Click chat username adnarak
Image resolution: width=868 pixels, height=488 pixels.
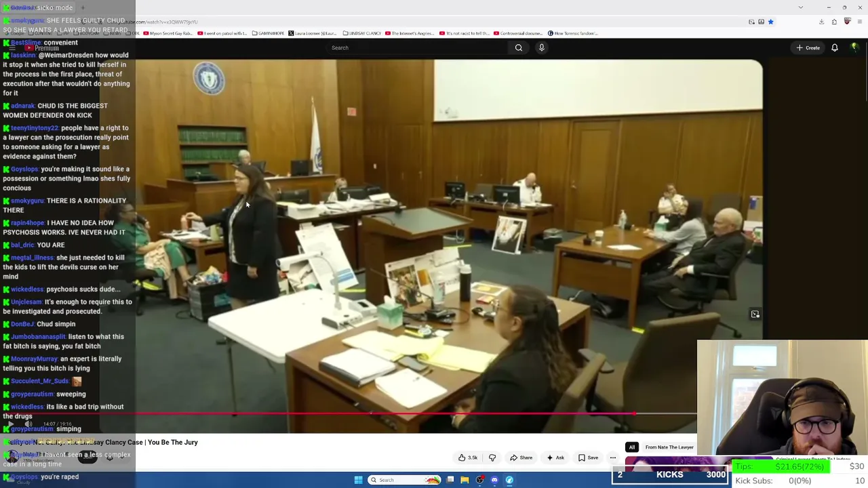click(22, 106)
